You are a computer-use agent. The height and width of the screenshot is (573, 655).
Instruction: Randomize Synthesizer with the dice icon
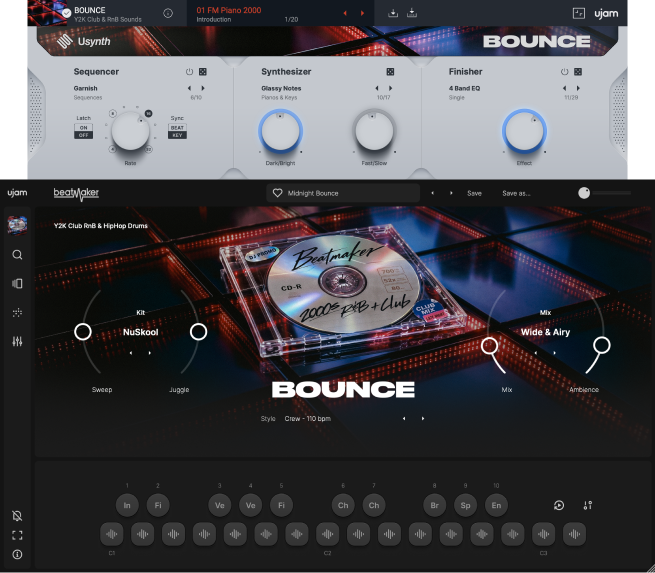click(390, 72)
